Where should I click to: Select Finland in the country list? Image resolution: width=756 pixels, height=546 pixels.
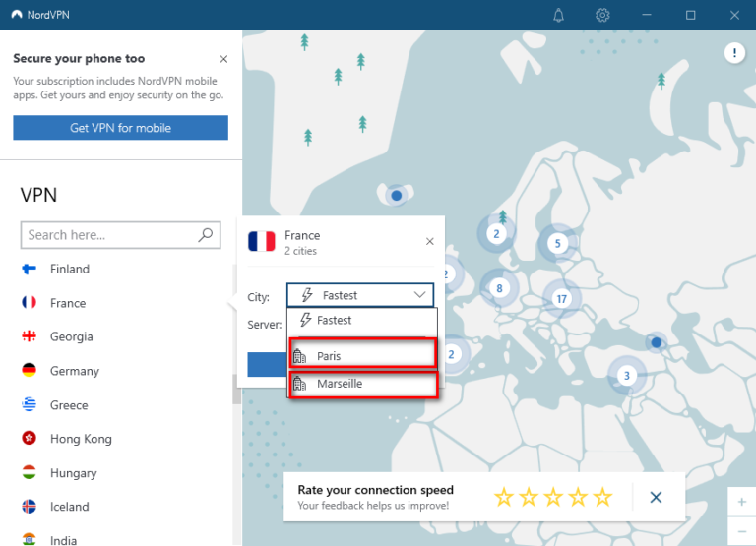click(69, 269)
